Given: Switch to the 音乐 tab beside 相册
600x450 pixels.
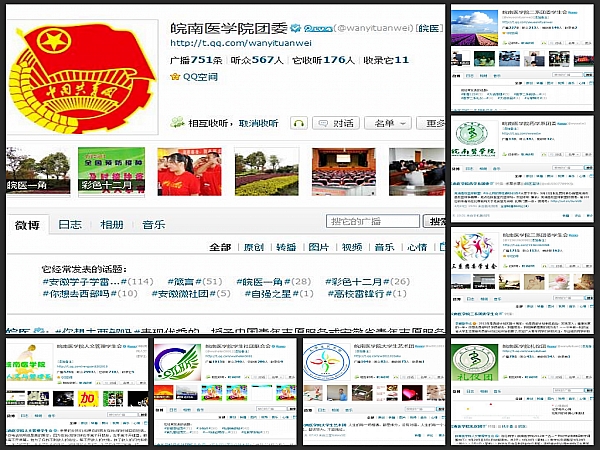Looking at the screenshot, I should 153,224.
